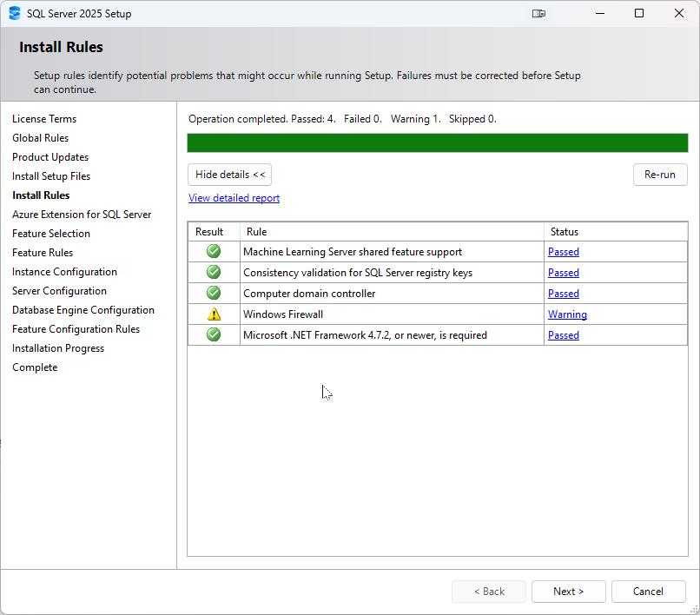The width and height of the screenshot is (700, 615).
Task: Select Feature Rules in the sidebar
Action: pos(43,253)
